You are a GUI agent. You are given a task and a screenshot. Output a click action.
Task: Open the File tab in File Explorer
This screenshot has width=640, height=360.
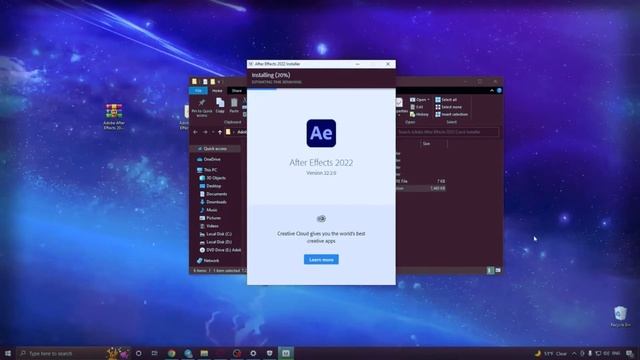pos(198,91)
